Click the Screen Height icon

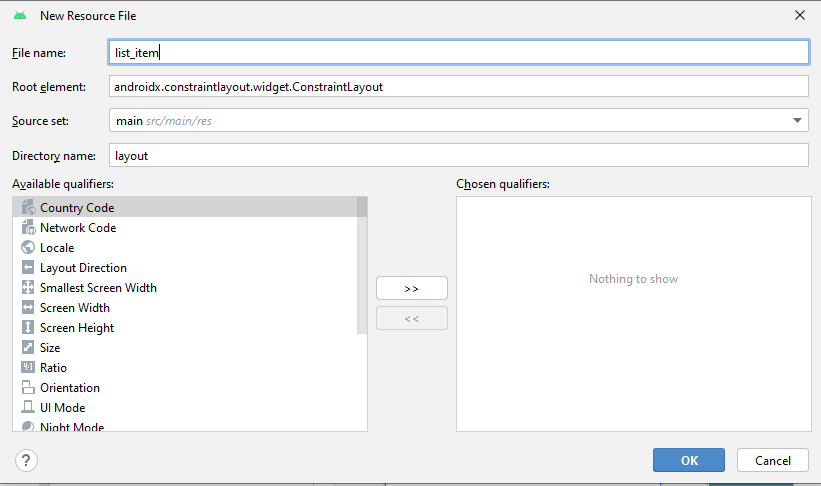(28, 328)
